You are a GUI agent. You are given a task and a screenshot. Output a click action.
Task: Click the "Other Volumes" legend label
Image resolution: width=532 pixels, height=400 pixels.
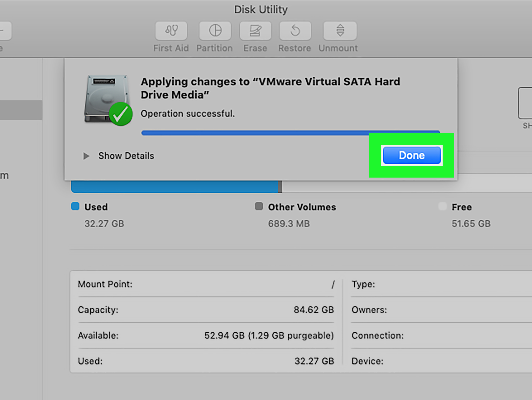point(302,207)
